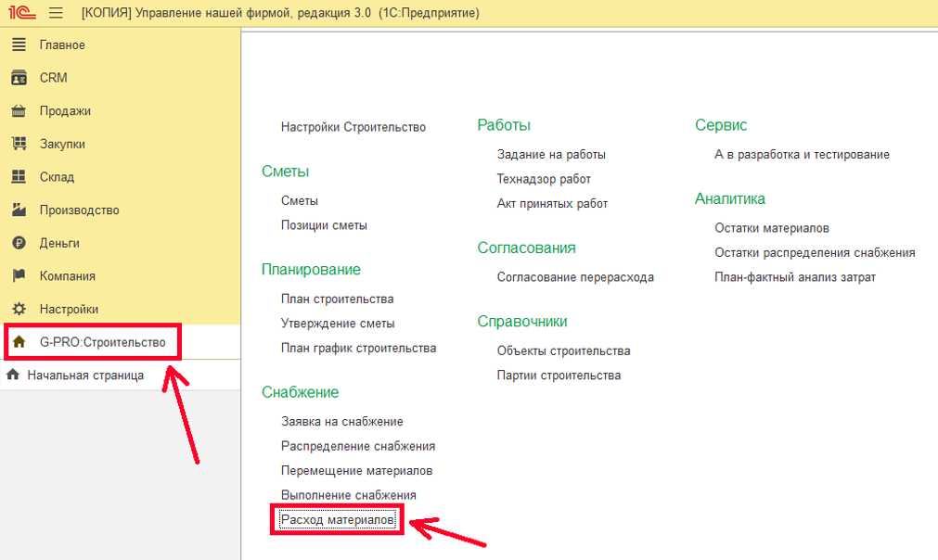
Task: Switch to Начальная страница tab
Action: 85,375
